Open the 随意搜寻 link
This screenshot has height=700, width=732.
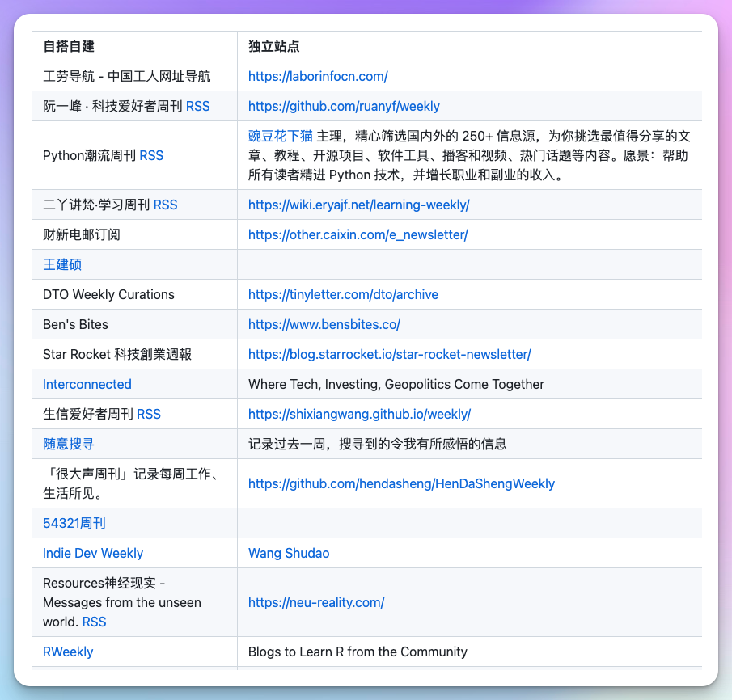[68, 444]
